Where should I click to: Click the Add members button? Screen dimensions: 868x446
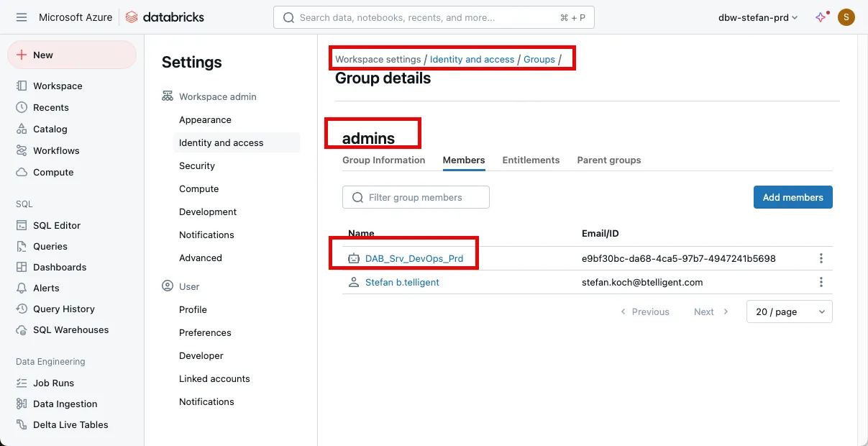792,197
